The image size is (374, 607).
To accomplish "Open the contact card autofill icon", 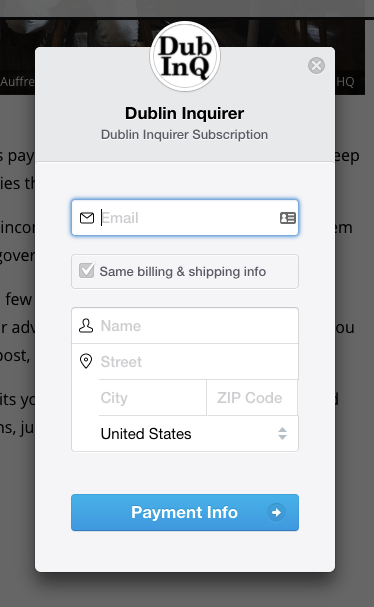I will (x=288, y=218).
